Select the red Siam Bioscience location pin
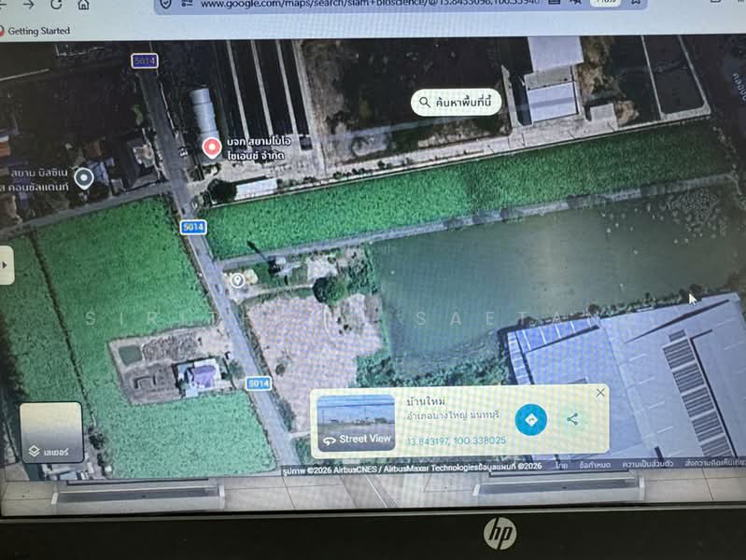 [x=211, y=148]
